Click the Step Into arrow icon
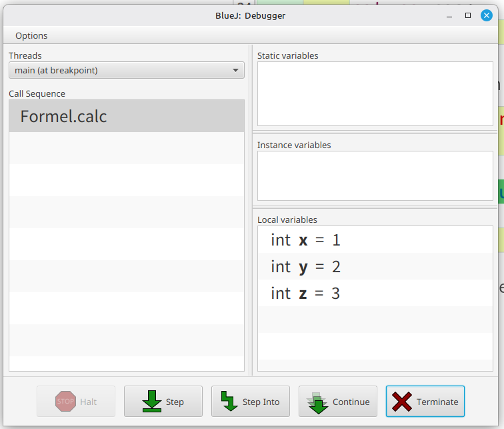Image resolution: width=504 pixels, height=429 pixels. click(x=230, y=402)
